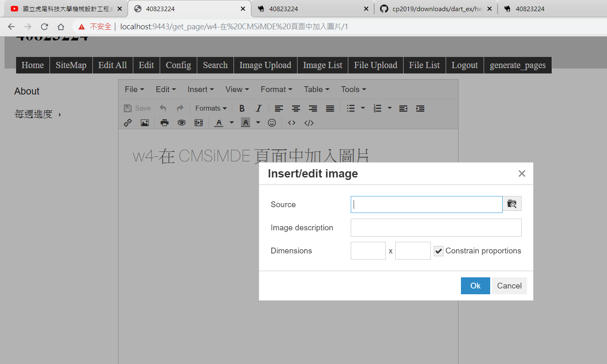Expand the bullet list style dropdown arrow

pyautogui.click(x=363, y=108)
